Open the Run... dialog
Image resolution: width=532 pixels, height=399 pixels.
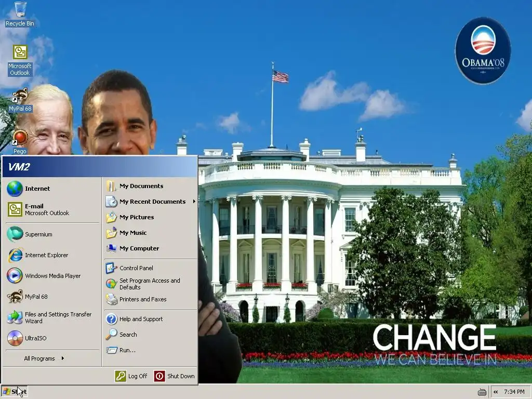pos(151,350)
